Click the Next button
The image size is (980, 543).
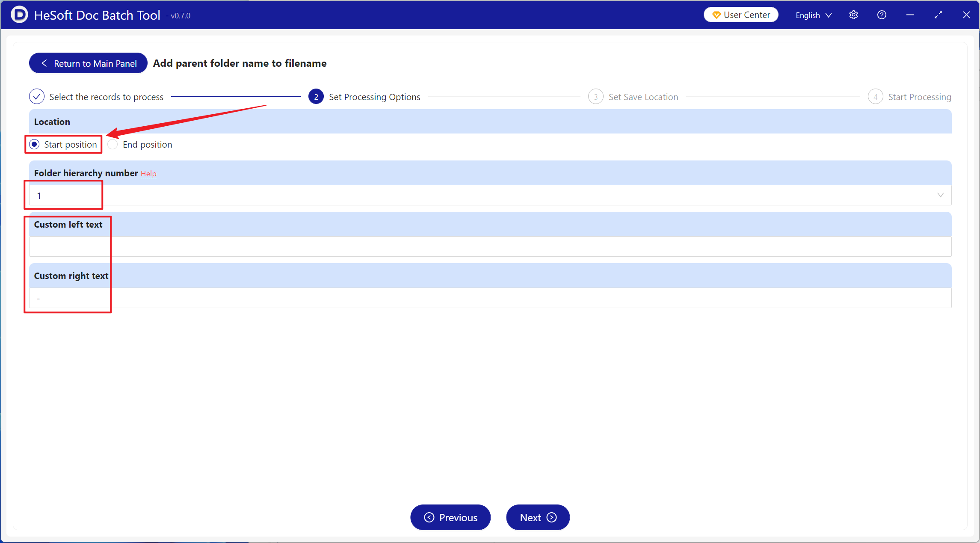538,517
